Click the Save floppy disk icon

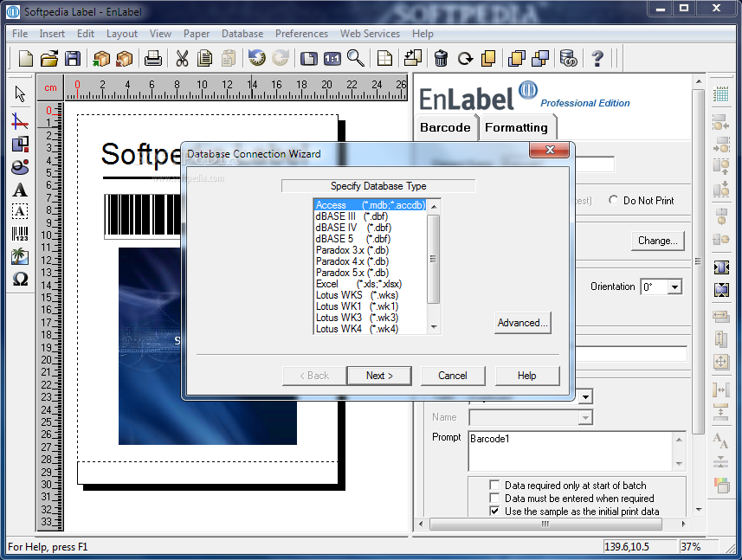73,58
